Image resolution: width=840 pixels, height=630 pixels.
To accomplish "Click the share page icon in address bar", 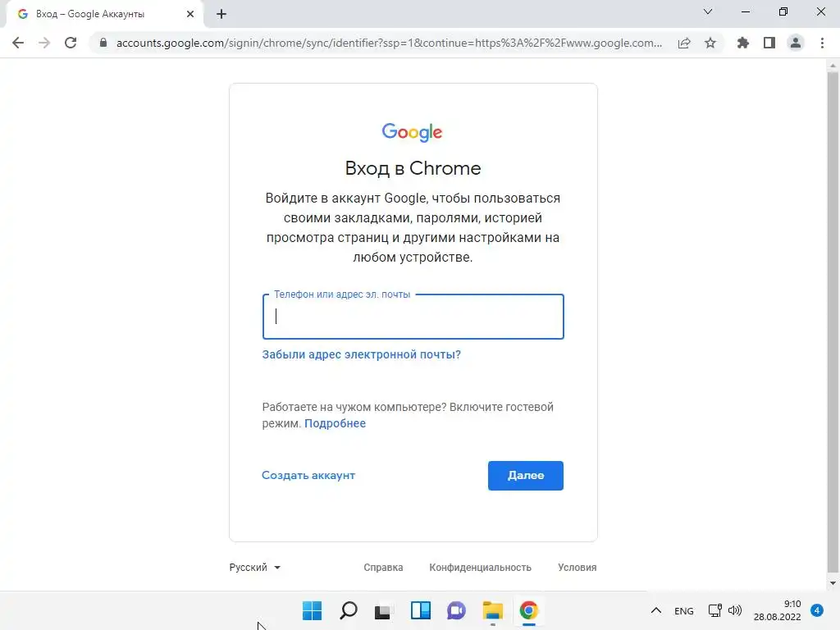I will pyautogui.click(x=684, y=43).
